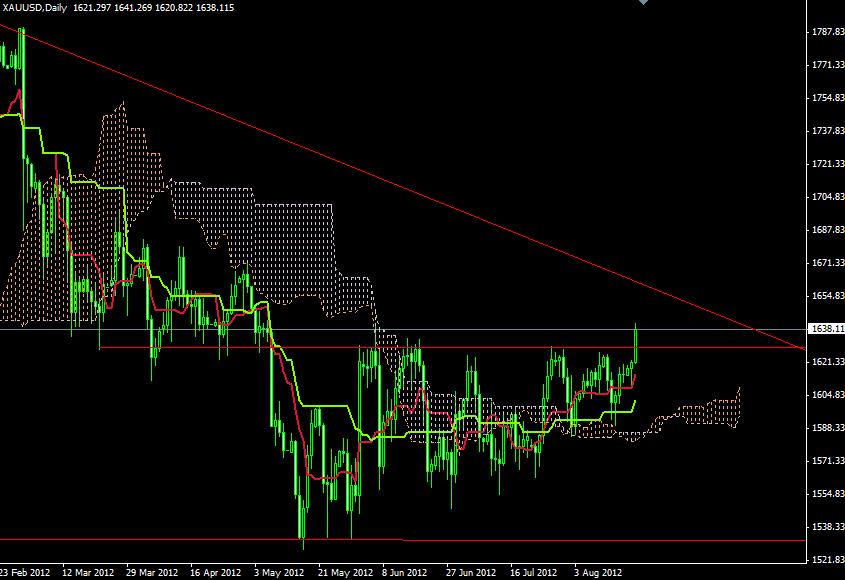This screenshot has width=845, height=580.
Task: Click the 1538.33 price axis label
Action: tap(828, 527)
